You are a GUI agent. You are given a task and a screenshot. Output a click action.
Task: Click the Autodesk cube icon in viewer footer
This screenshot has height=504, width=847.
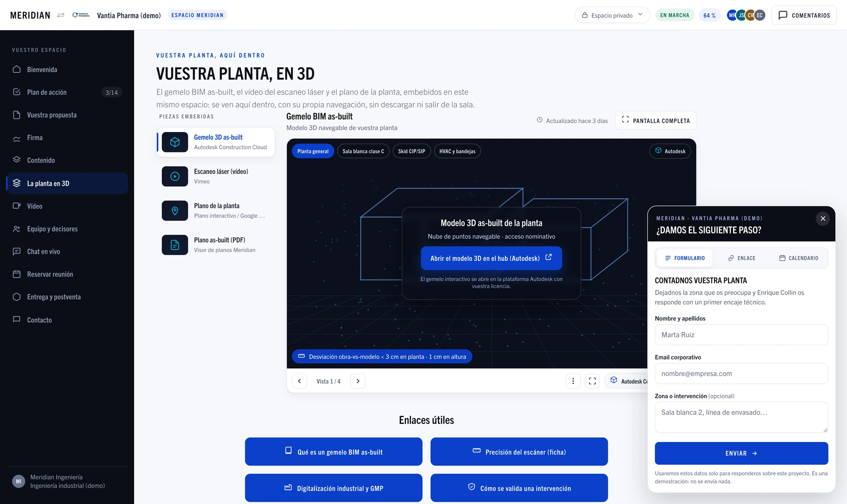[x=614, y=380]
